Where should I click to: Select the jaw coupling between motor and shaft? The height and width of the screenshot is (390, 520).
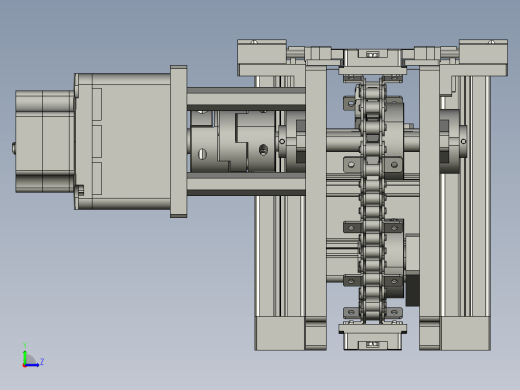tap(233, 141)
